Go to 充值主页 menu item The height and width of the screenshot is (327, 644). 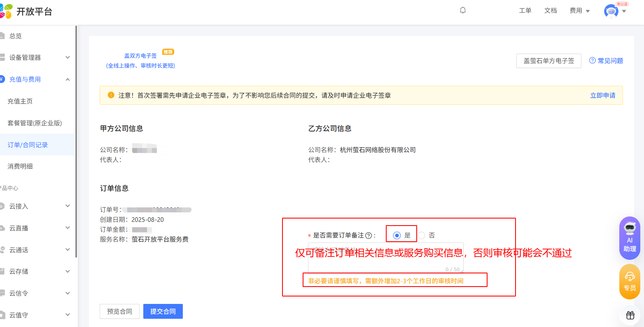[20, 101]
